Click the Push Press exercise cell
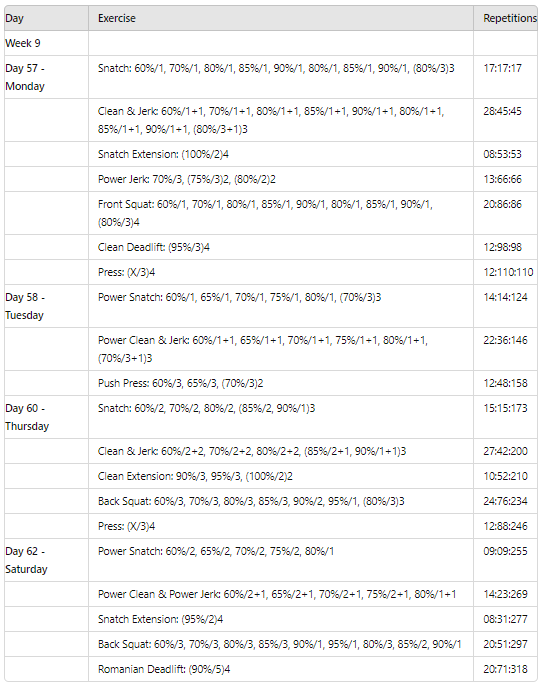 click(281, 383)
